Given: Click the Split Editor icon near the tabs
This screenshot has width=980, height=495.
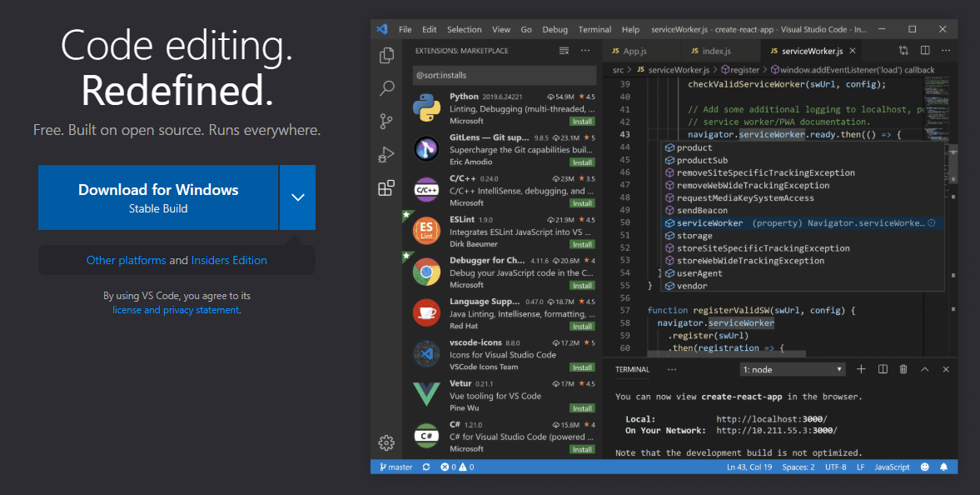Looking at the screenshot, I should [x=924, y=50].
